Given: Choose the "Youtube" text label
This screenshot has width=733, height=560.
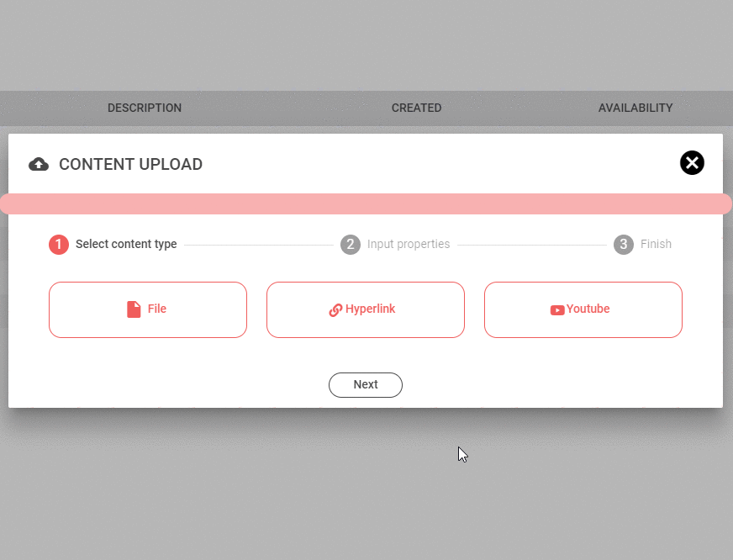Looking at the screenshot, I should point(588,309).
